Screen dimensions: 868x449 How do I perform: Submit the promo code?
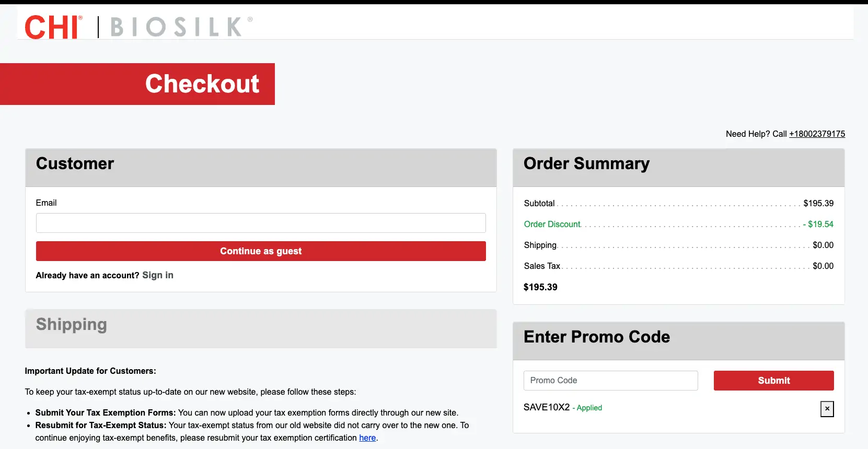point(773,381)
